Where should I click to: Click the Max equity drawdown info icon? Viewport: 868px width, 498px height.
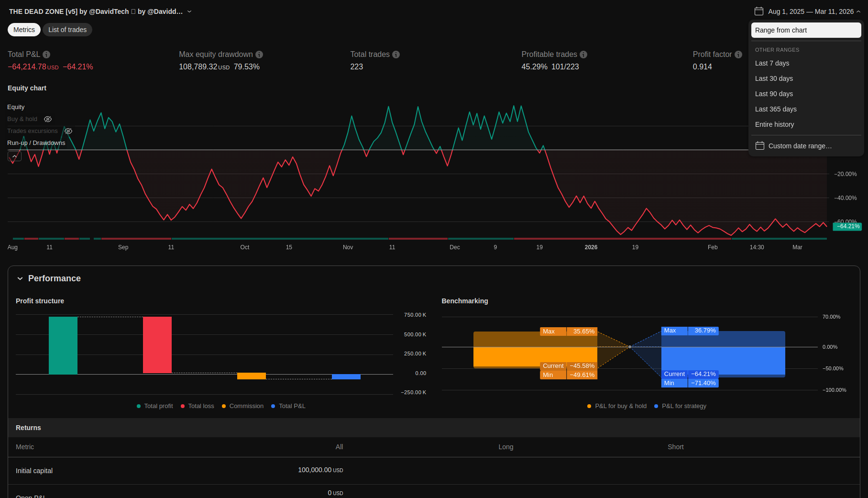(x=259, y=55)
